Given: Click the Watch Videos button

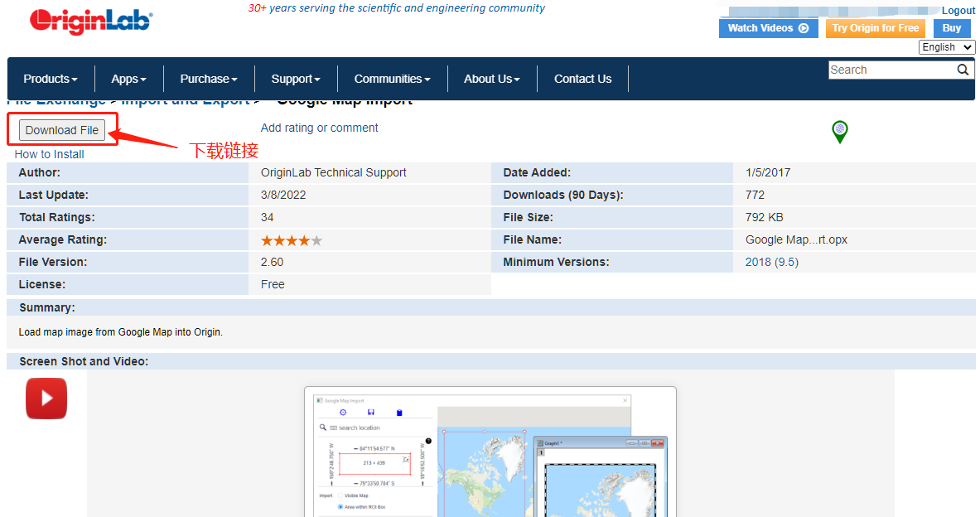Looking at the screenshot, I should pyautogui.click(x=768, y=28).
